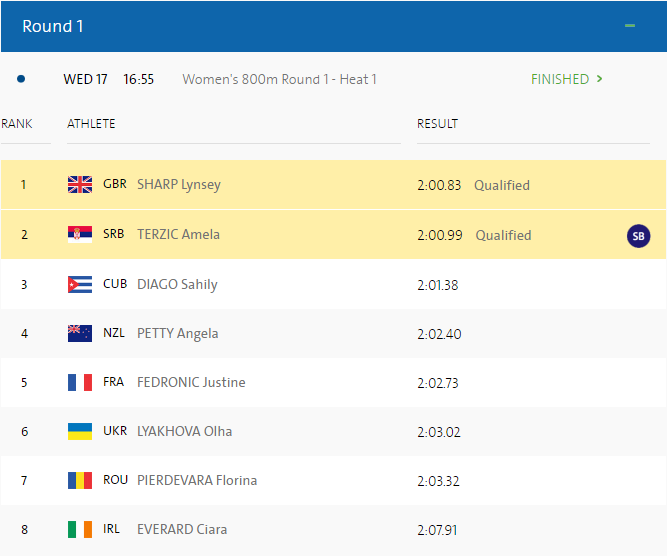The width and height of the screenshot is (667, 556).
Task: Click the Serbia flag icon
Action: click(x=80, y=235)
